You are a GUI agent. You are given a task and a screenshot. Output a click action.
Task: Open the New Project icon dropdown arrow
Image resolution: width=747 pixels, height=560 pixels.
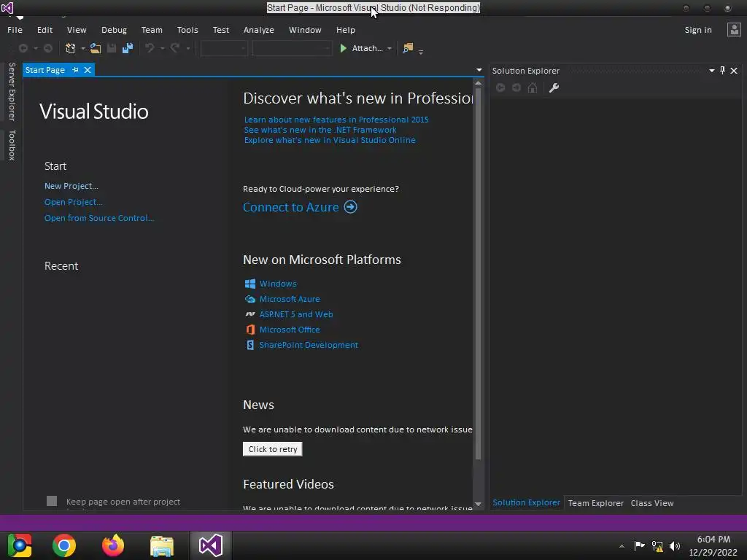point(83,49)
